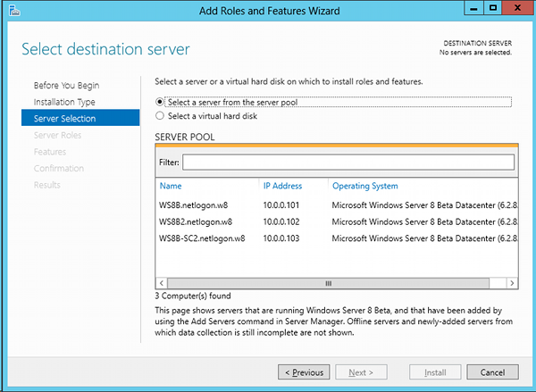Click the horizontal scrollbar left arrow

coord(162,283)
